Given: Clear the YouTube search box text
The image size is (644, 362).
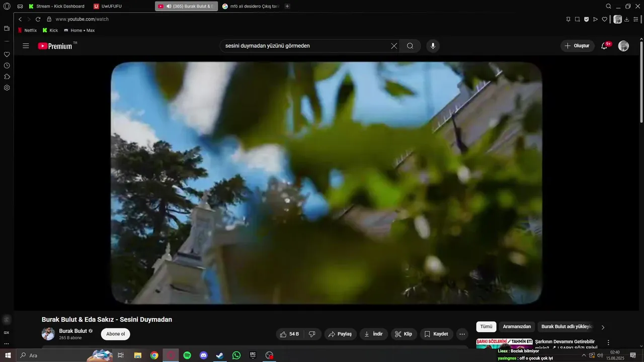Looking at the screenshot, I should click(394, 46).
